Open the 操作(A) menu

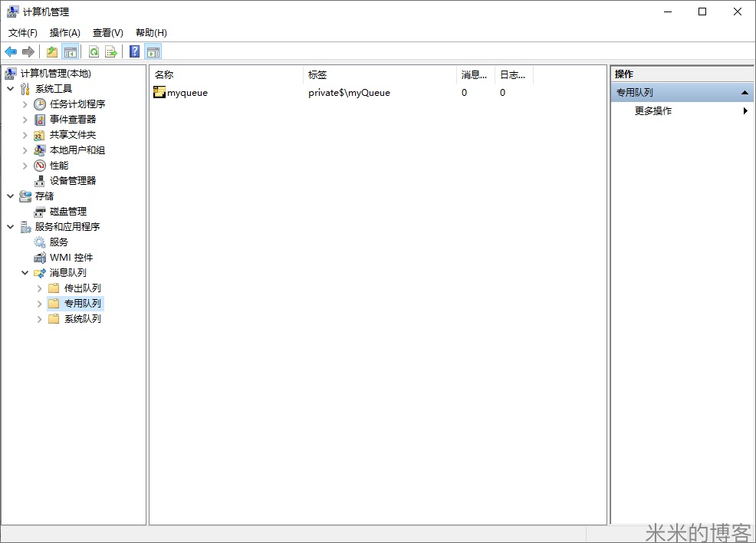coord(64,33)
